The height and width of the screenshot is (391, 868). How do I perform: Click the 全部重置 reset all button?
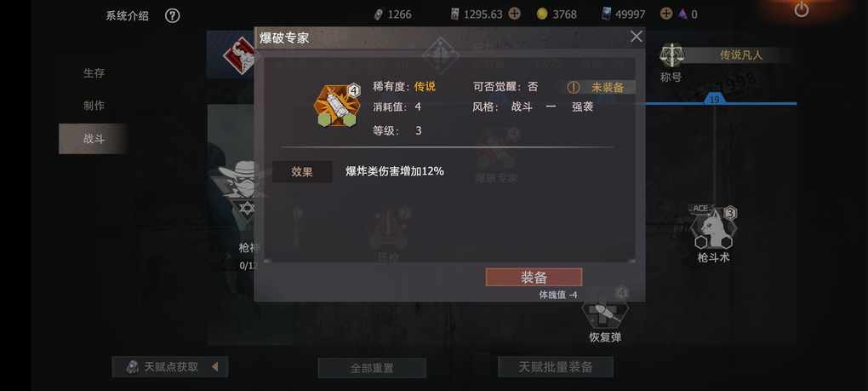tap(372, 368)
